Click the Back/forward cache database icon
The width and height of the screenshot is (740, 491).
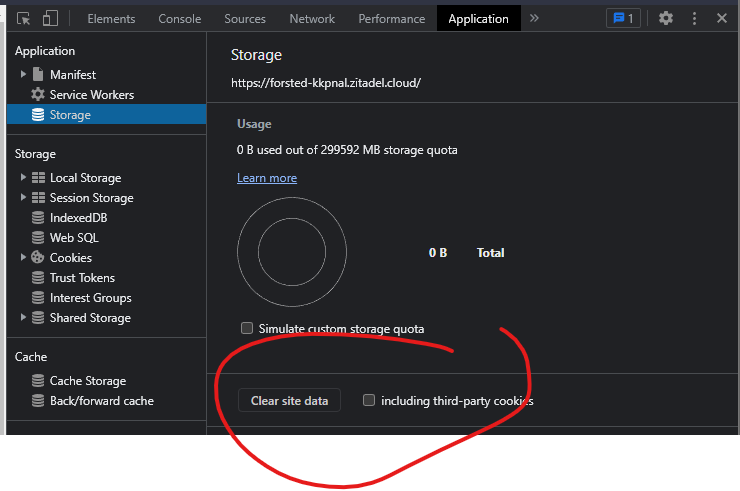[38, 400]
